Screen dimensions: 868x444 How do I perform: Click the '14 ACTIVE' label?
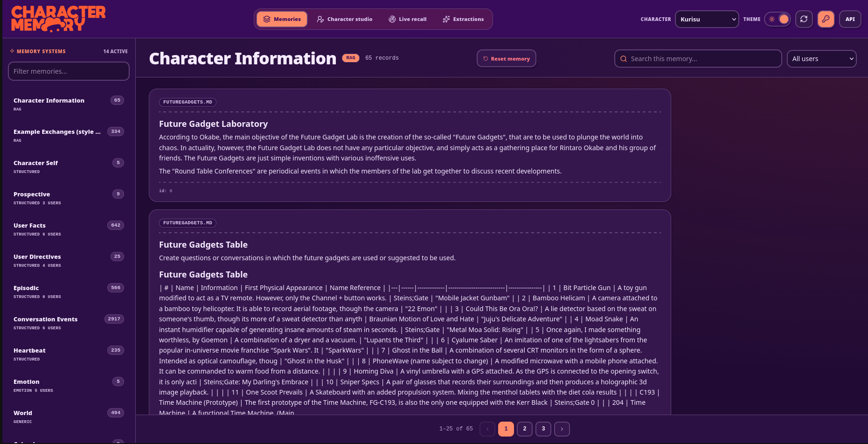116,51
